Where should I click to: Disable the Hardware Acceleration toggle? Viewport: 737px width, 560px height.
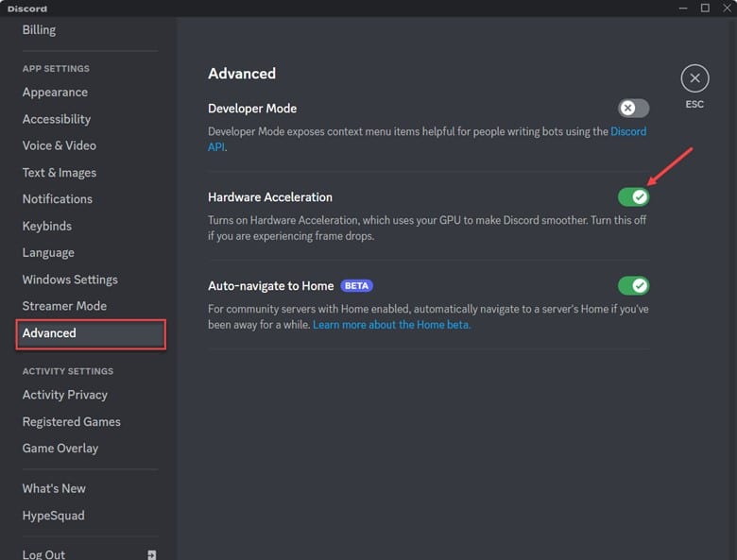pyautogui.click(x=633, y=196)
